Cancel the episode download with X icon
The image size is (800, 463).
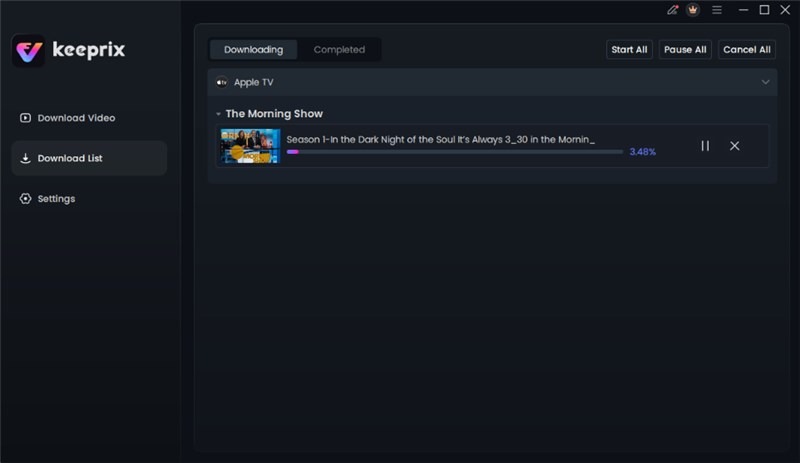pyautogui.click(x=734, y=146)
